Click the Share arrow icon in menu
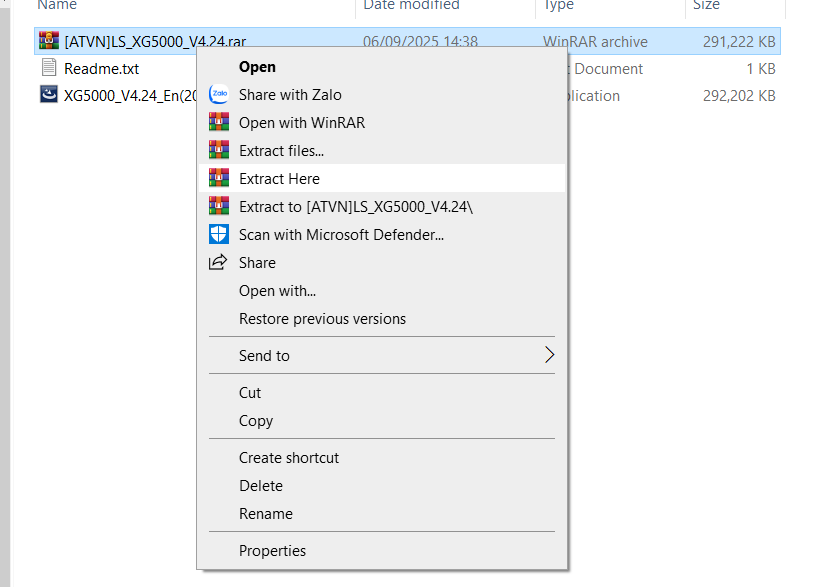819x587 pixels. click(218, 262)
